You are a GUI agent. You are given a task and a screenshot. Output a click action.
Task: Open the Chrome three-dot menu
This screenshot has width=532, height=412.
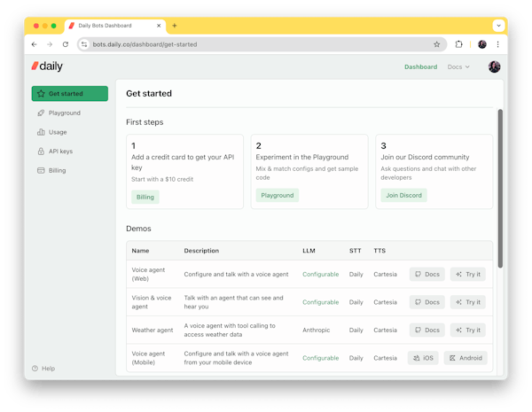497,44
